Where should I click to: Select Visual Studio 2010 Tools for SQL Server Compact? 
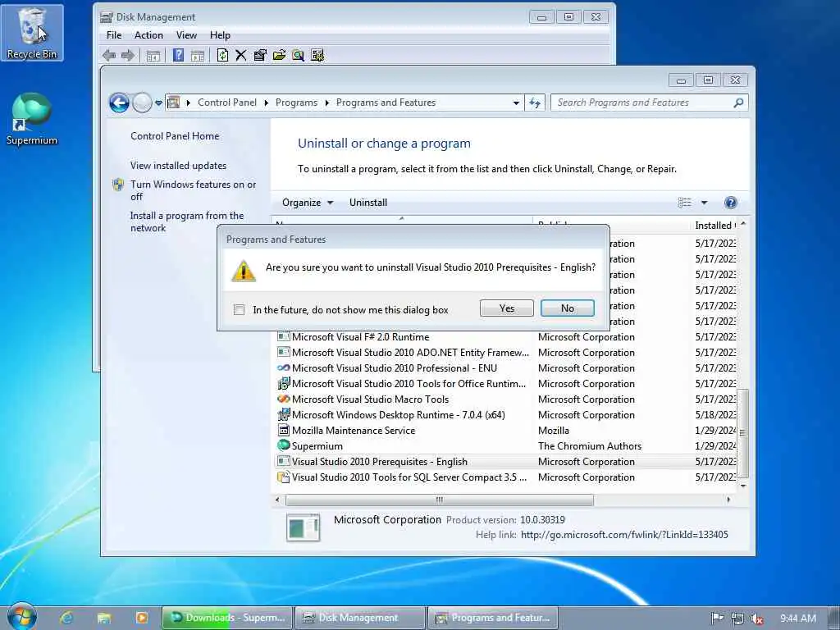point(505,477)
